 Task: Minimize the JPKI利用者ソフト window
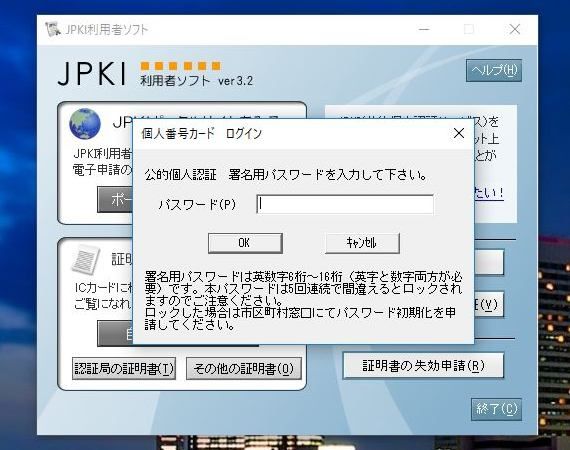tap(424, 29)
